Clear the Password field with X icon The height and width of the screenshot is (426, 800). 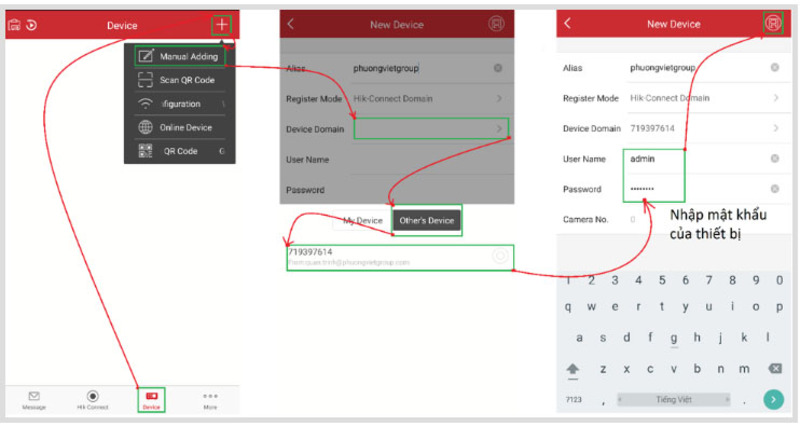[775, 189]
